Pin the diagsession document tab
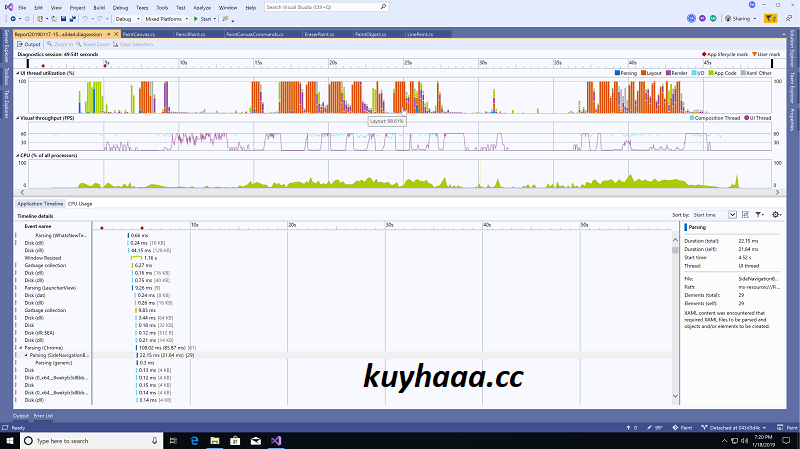Image resolution: width=800 pixels, height=449 pixels. click(x=109, y=34)
